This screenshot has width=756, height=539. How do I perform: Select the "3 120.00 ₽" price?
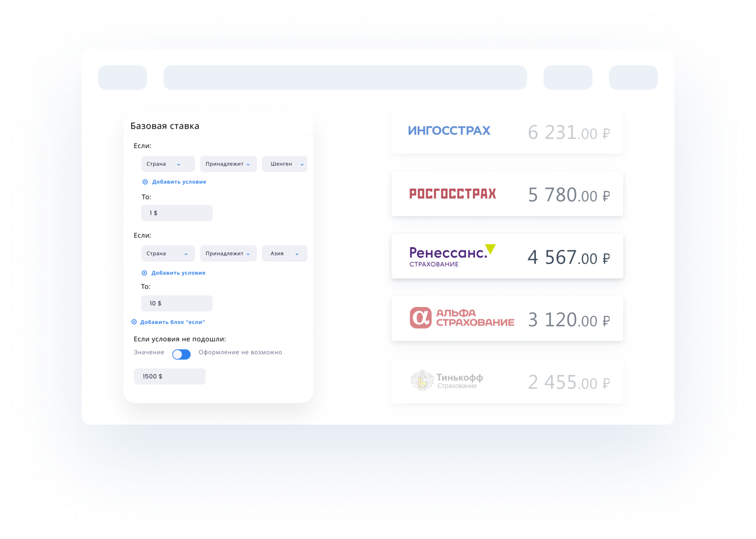(x=569, y=320)
